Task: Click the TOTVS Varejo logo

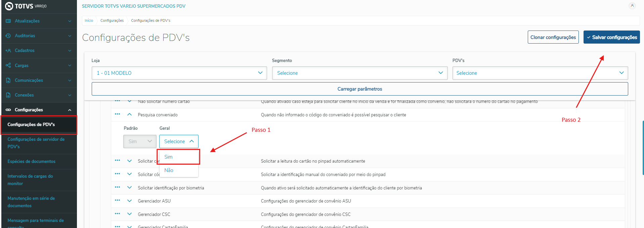Action: [x=26, y=6]
